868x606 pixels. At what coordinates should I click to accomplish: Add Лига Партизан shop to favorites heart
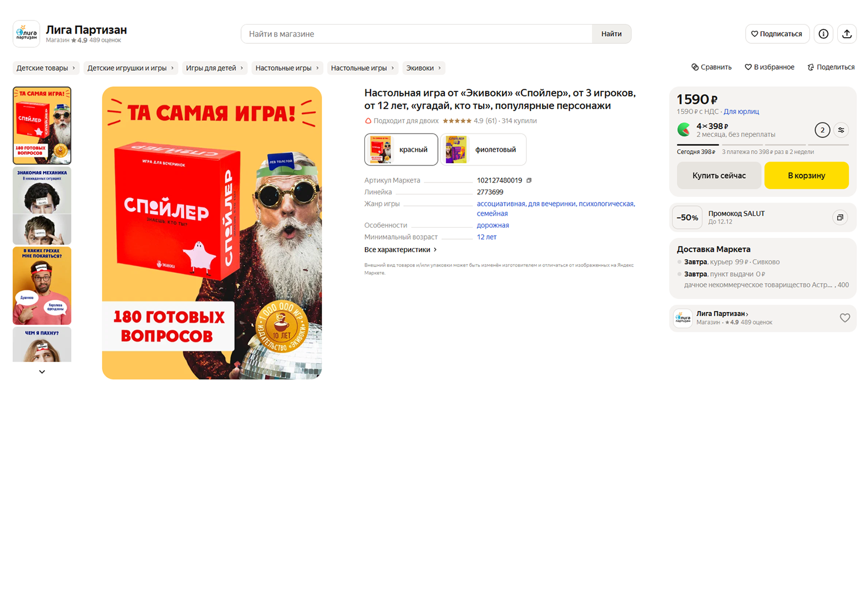[x=845, y=318]
